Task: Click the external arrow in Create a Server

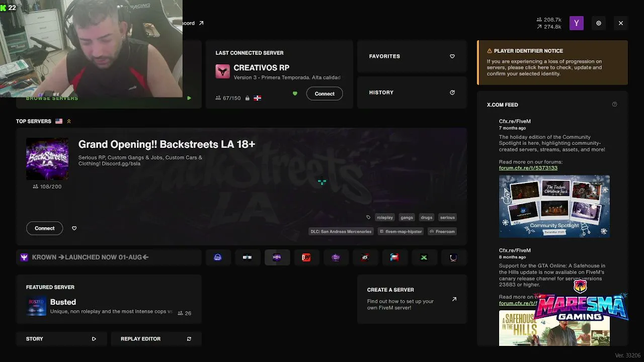Action: [454, 299]
